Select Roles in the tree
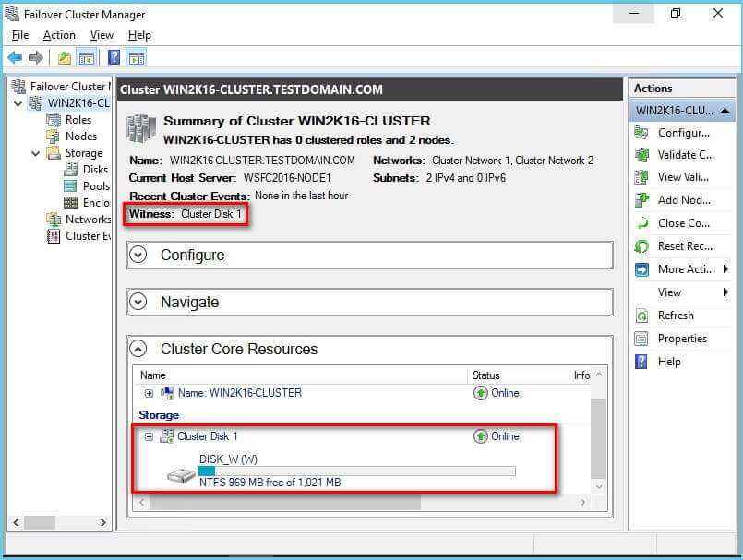 [x=78, y=120]
